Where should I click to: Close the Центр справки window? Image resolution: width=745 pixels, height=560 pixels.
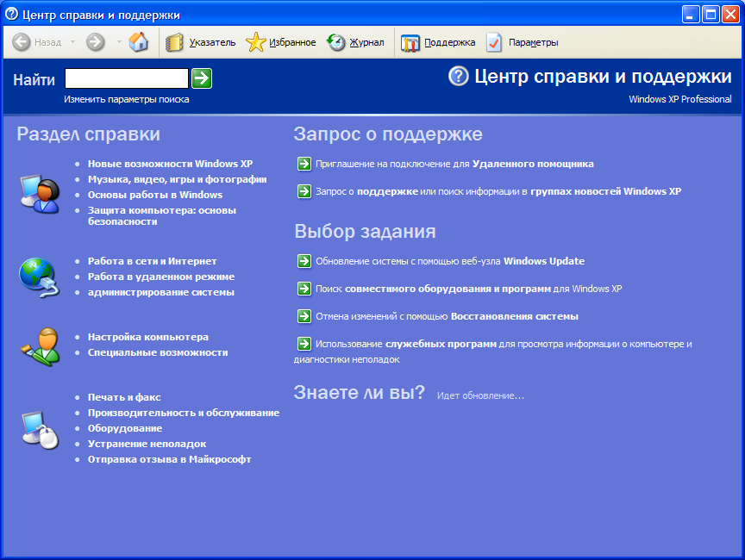coord(730,15)
